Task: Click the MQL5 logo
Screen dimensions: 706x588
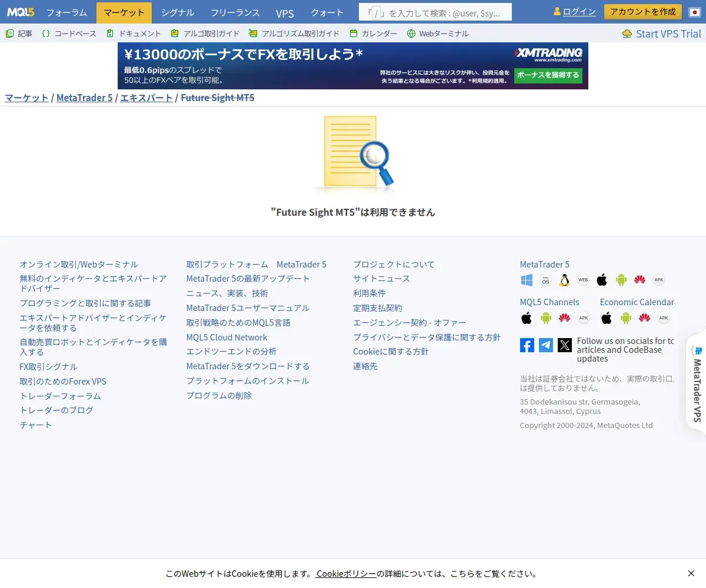Action: [20, 12]
